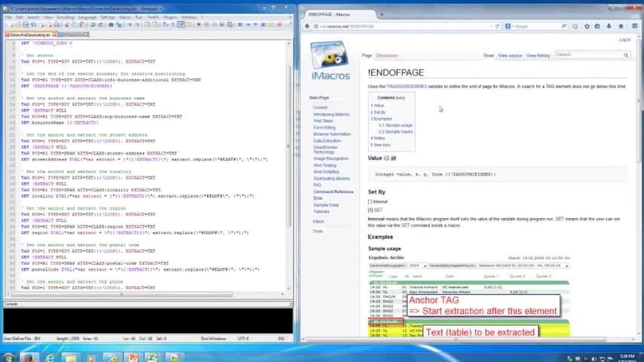Image resolution: width=644 pixels, height=362 pixels.
Task: Open the Firefox hamburger menu
Action: pos(634,26)
